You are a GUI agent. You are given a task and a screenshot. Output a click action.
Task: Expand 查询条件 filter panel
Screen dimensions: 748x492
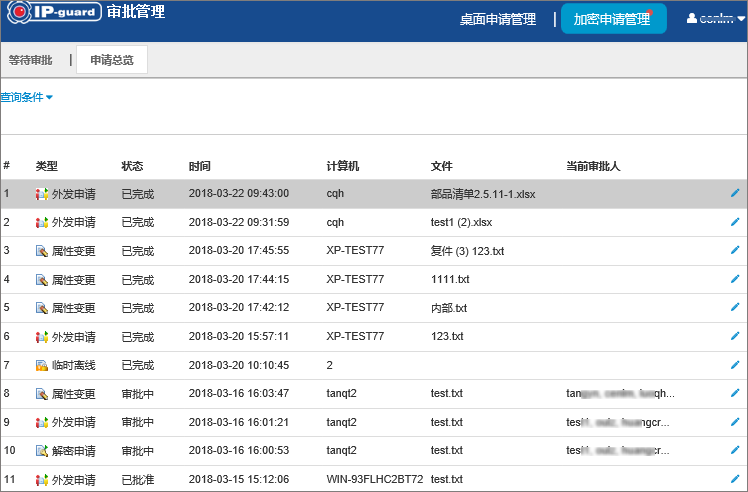click(x=26, y=97)
